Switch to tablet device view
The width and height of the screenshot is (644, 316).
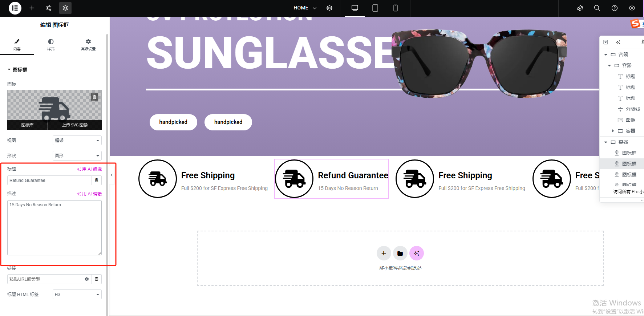(375, 8)
